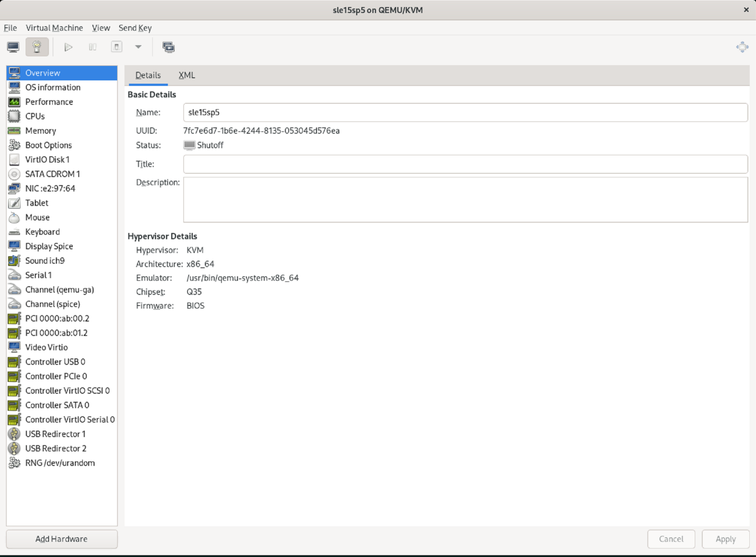Open the graphical console view icon
Image resolution: width=756 pixels, height=557 pixels.
coord(13,47)
